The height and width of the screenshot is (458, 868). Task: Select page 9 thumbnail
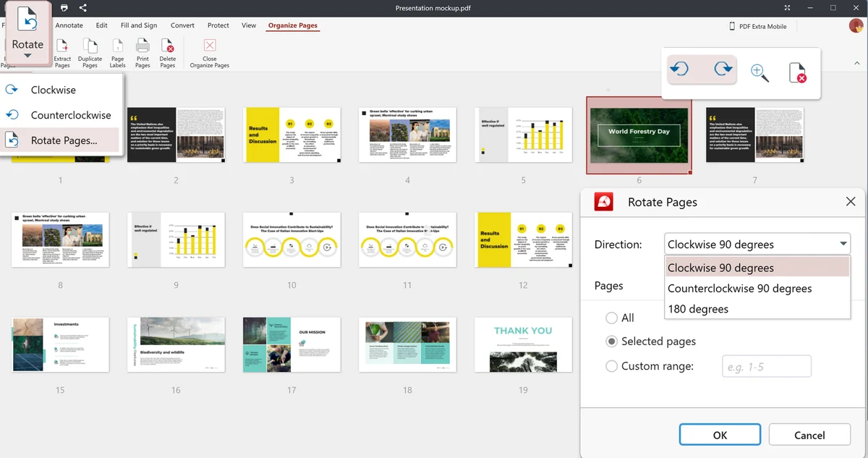176,239
